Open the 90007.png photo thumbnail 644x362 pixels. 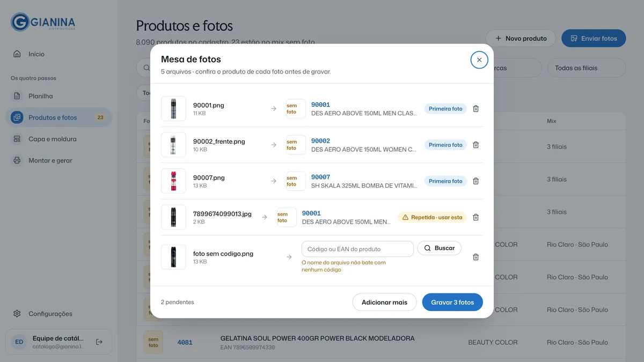pyautogui.click(x=173, y=181)
